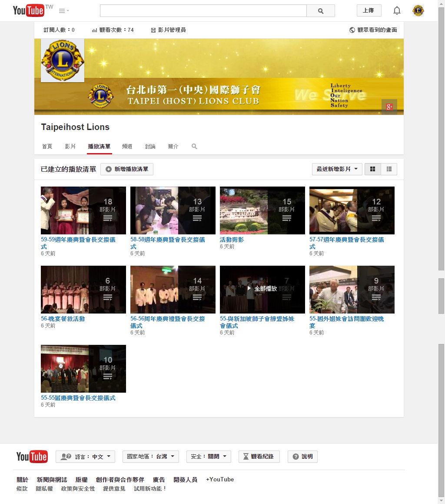Open the 語言 language dropdown
The width and height of the screenshot is (445, 504).
tap(85, 457)
